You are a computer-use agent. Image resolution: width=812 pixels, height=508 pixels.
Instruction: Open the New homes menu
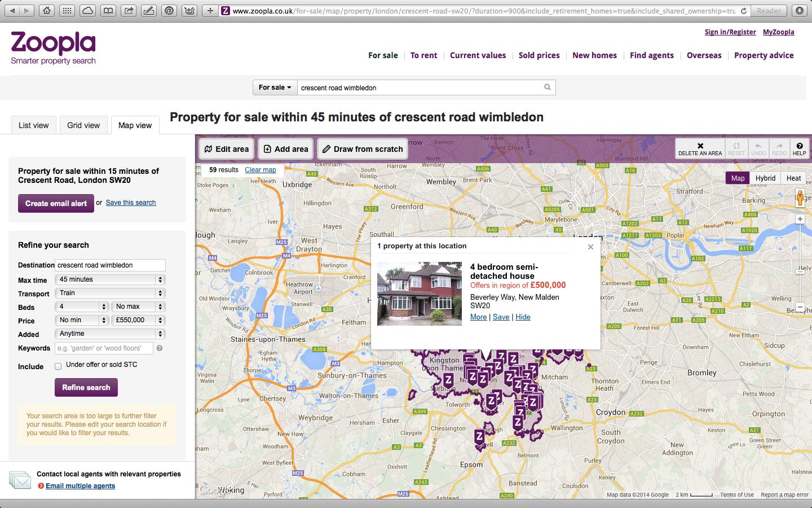click(595, 55)
